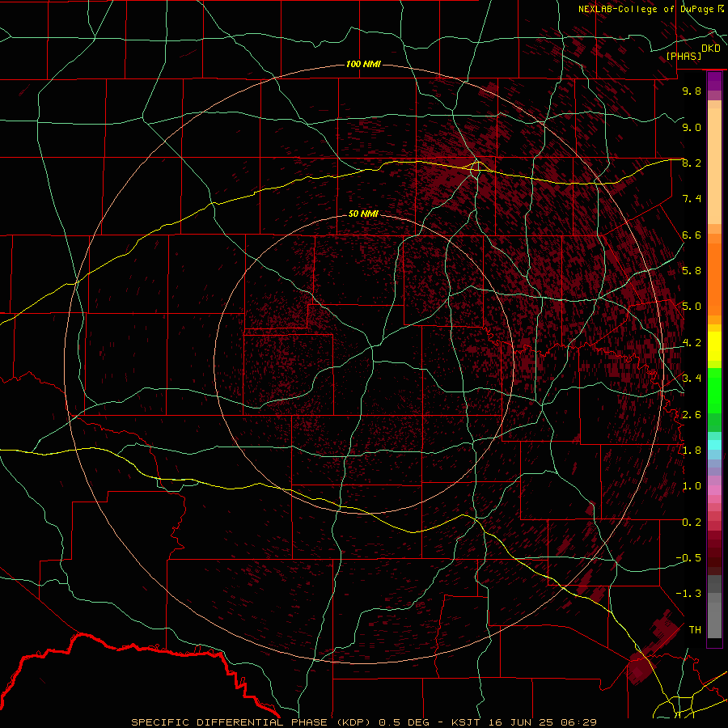The image size is (728, 728).
Task: Click the 5.8 value on the color scale
Action: (x=692, y=270)
